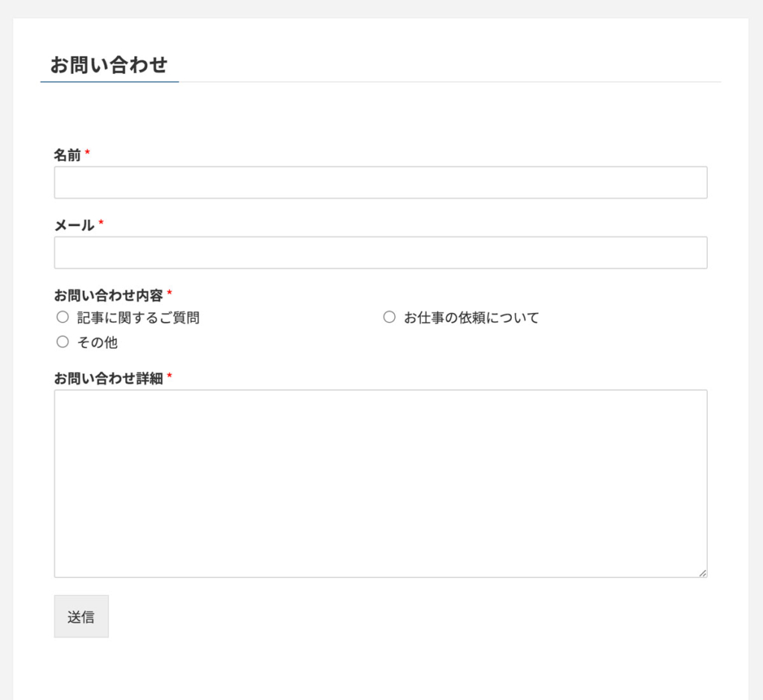The image size is (763, 700).
Task: Submit the form with 送信 button
Action: click(81, 617)
